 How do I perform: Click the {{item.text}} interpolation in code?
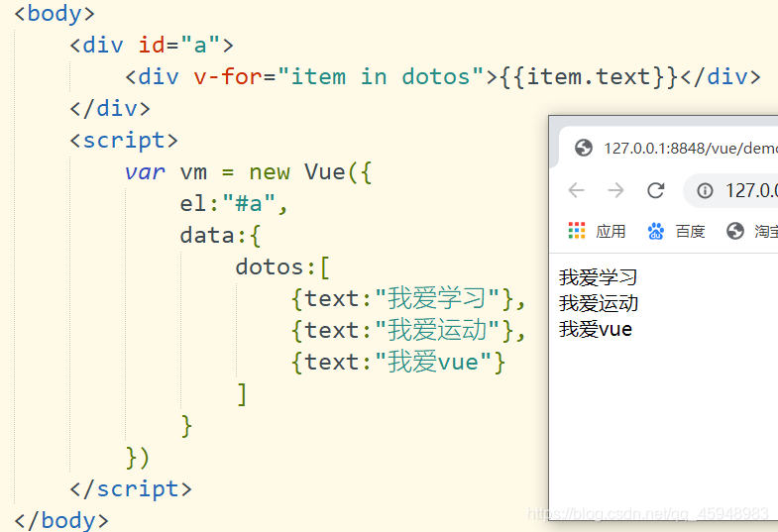coord(590,77)
